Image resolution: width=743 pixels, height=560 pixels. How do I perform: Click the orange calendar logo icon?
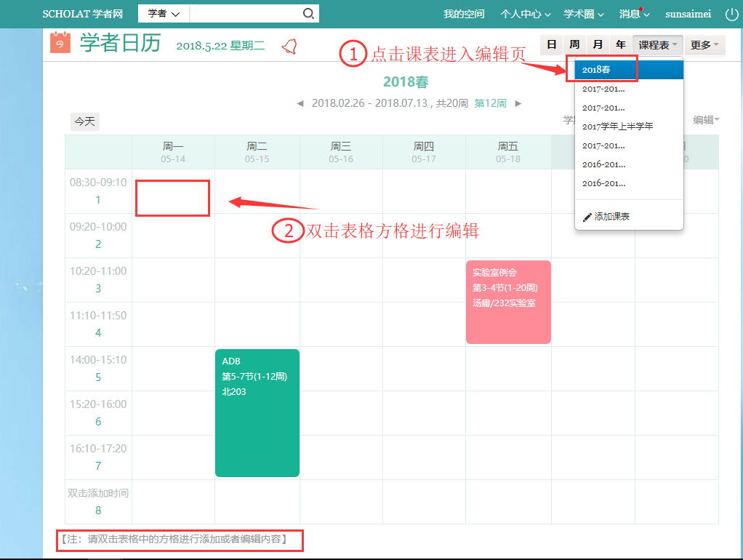[60, 43]
